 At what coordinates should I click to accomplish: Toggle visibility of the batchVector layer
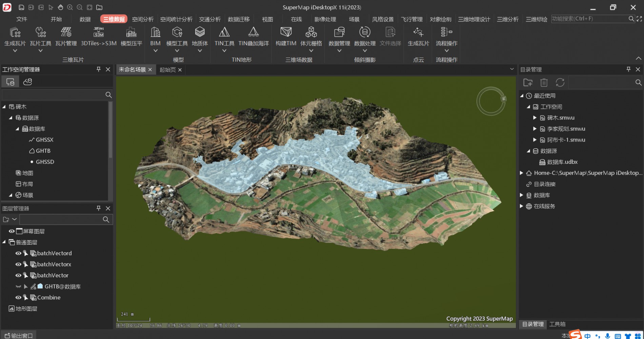[x=18, y=275]
